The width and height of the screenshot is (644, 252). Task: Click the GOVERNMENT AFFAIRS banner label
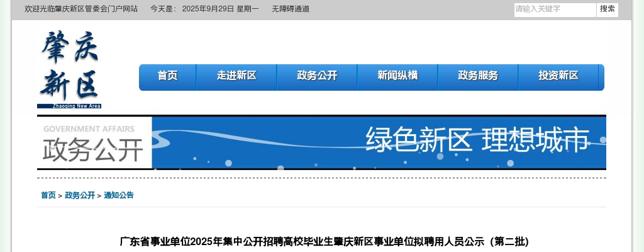(89, 129)
